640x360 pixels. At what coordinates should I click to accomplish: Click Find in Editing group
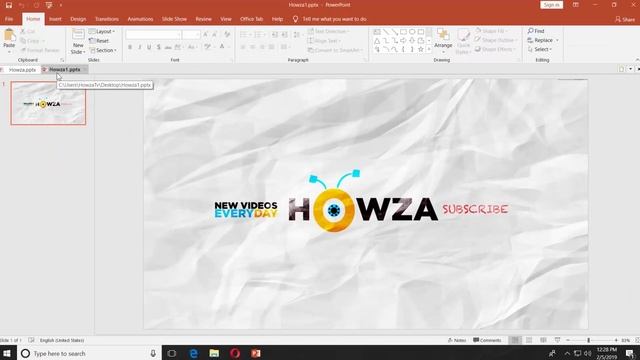[536, 31]
